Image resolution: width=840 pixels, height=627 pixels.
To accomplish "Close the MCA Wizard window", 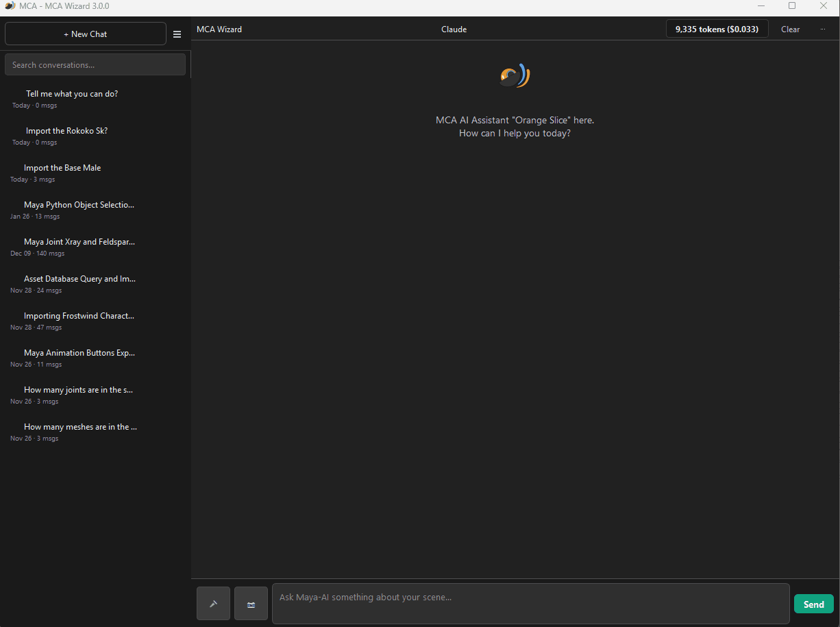I will (824, 6).
